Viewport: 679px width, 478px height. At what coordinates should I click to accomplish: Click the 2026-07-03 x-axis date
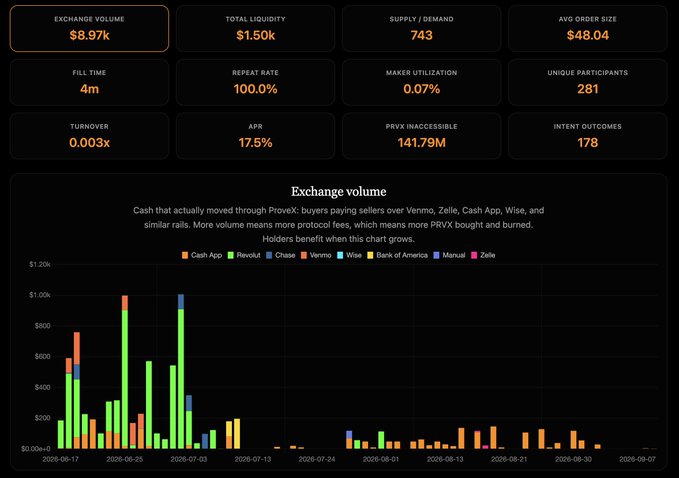pyautogui.click(x=189, y=459)
